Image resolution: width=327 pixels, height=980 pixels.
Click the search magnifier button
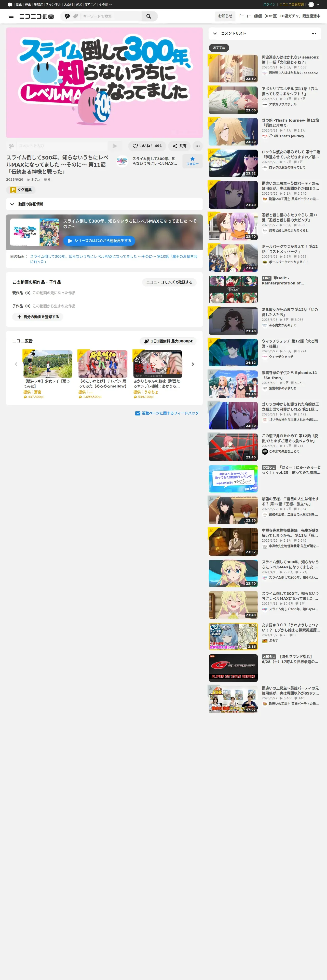(x=149, y=16)
